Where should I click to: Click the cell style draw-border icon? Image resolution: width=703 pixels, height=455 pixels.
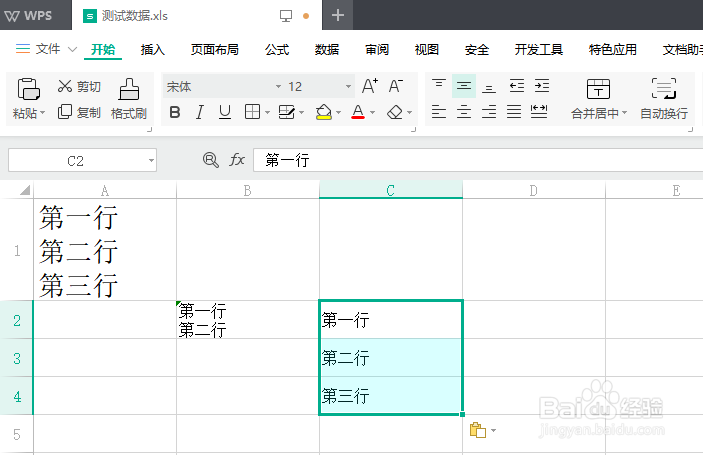286,112
